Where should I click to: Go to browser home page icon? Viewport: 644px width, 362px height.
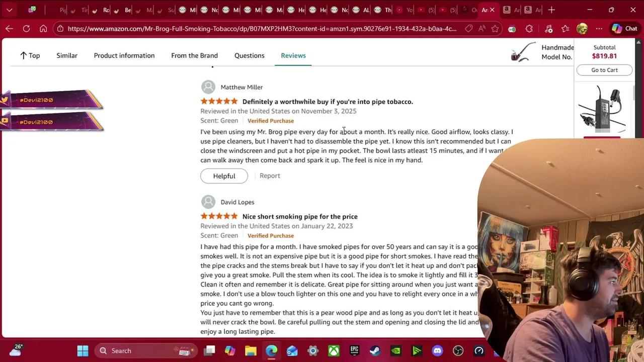coord(43,29)
